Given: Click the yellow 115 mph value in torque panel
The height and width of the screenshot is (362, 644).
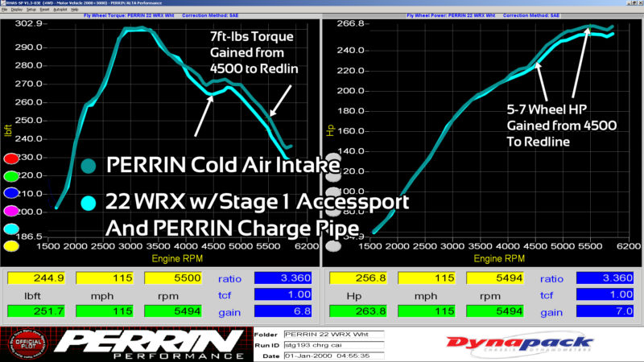Looking at the screenshot, I should 105,278.
